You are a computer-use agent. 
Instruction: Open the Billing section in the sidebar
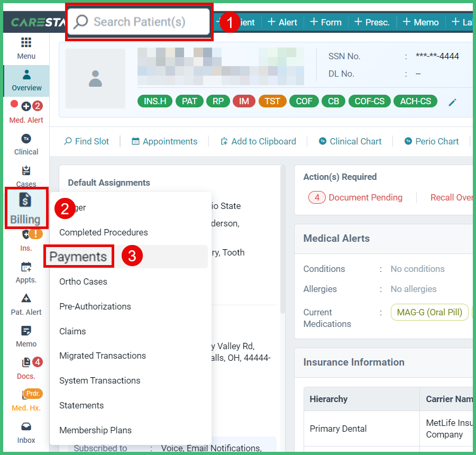click(x=26, y=208)
